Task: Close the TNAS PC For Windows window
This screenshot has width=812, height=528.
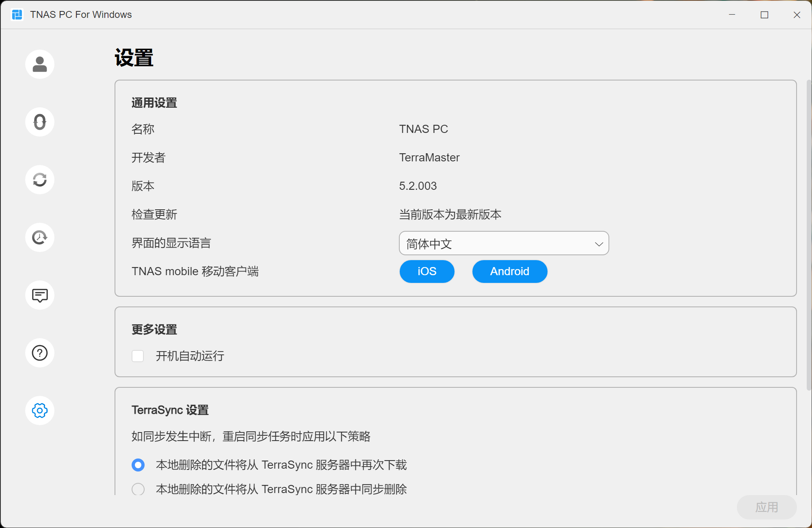Action: click(797, 15)
